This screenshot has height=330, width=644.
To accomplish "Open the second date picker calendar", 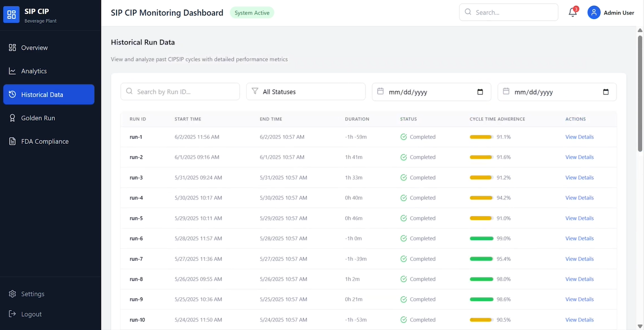I will point(606,92).
